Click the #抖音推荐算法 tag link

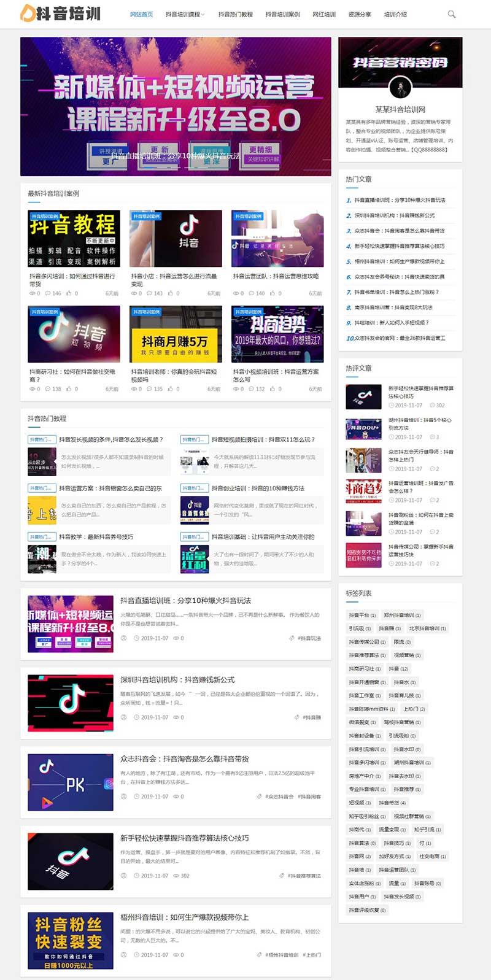coord(304,876)
